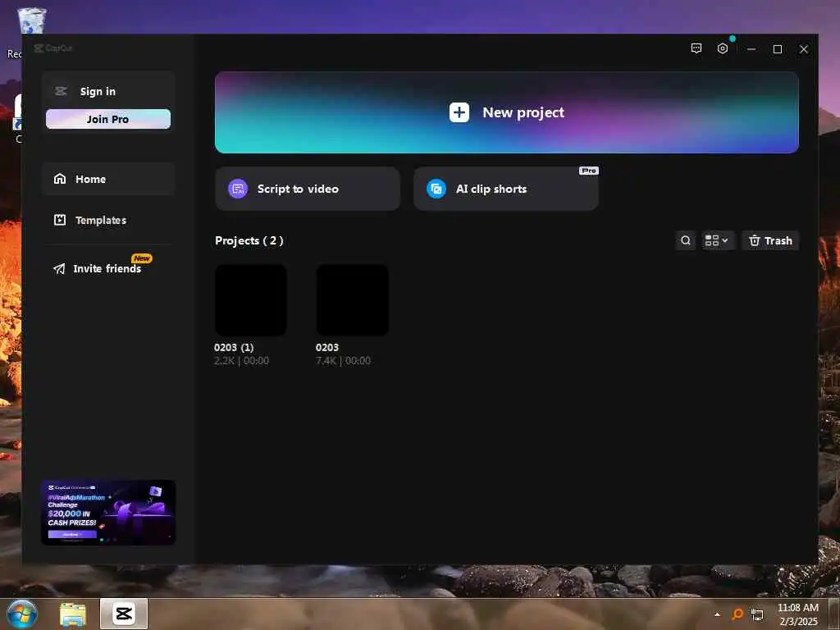
Task: Open the feedback chat icon in title bar
Action: coord(696,48)
